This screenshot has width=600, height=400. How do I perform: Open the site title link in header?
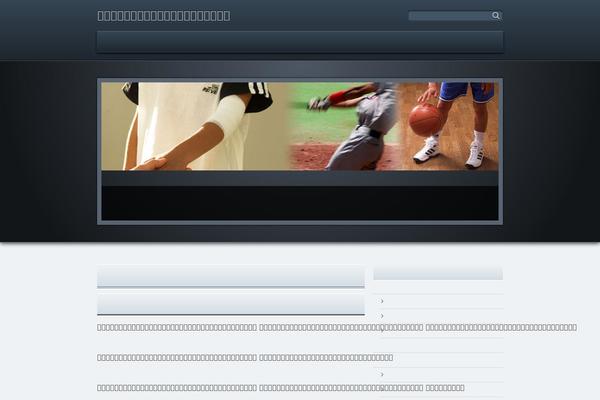[164, 16]
